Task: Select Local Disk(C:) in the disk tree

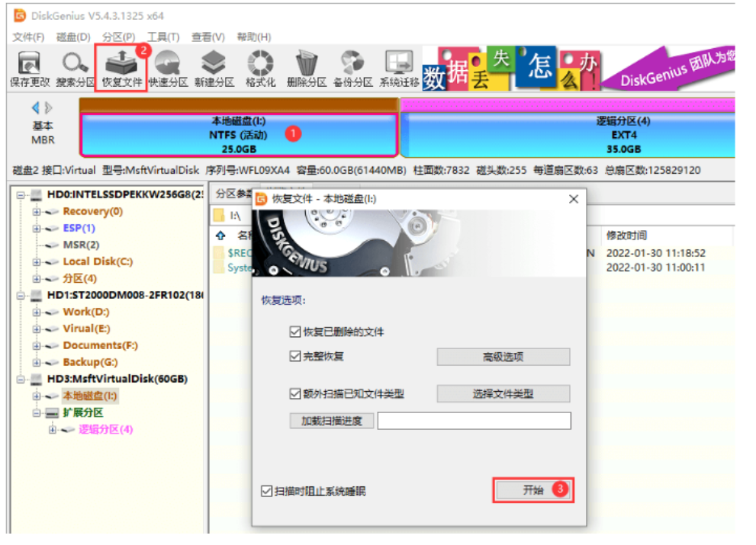Action: click(x=98, y=262)
